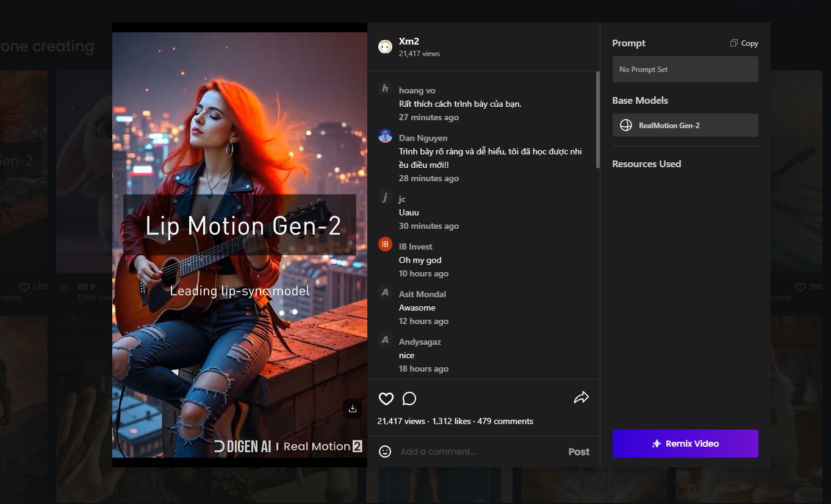The width and height of the screenshot is (831, 504).
Task: Click the '10 hours ago' timestamp
Action: click(423, 273)
